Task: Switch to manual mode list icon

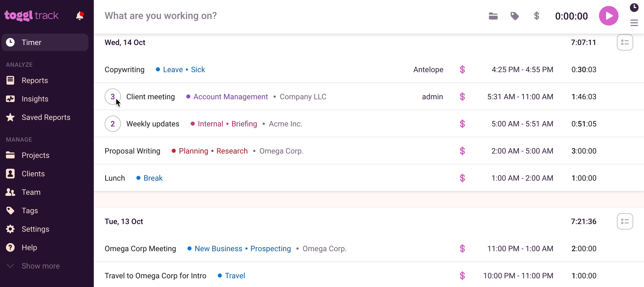Action: coord(634,23)
